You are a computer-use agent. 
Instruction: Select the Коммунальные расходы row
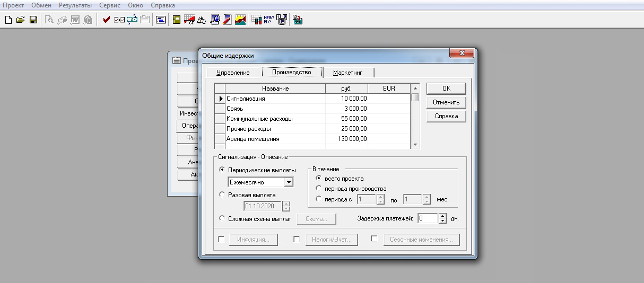click(312, 119)
